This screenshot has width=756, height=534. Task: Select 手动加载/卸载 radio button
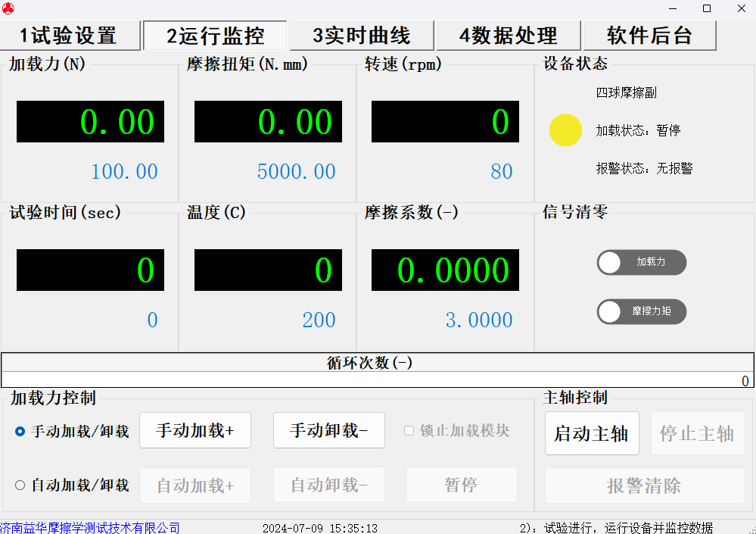pos(20,432)
